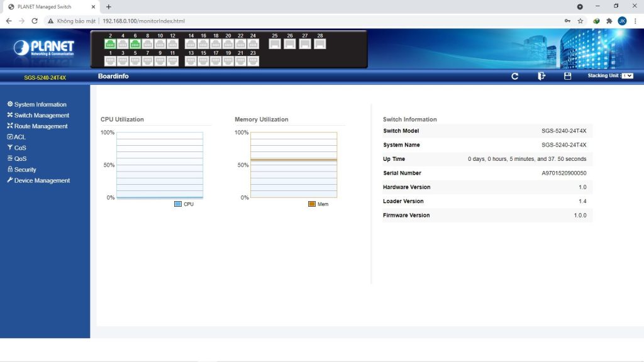Click the password key icon in address bar
The width and height of the screenshot is (644, 362).
click(568, 21)
